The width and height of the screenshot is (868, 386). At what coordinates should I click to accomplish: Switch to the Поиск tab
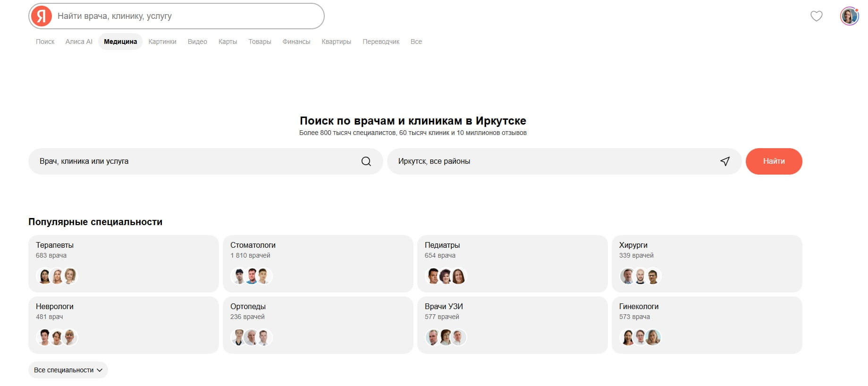click(x=45, y=42)
